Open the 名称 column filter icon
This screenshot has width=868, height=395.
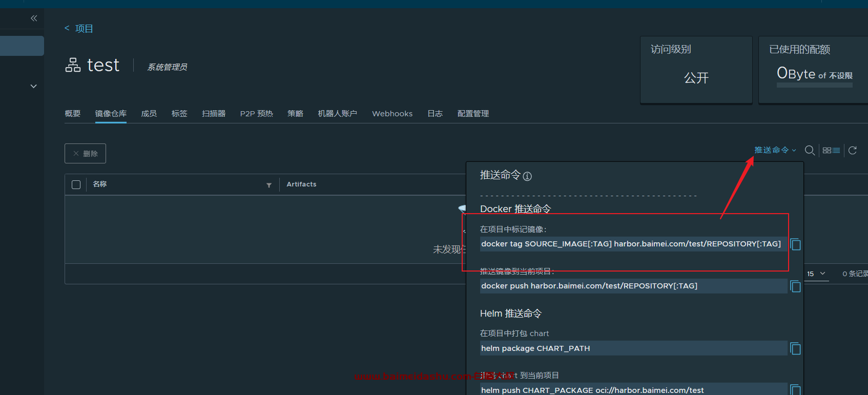(x=269, y=185)
